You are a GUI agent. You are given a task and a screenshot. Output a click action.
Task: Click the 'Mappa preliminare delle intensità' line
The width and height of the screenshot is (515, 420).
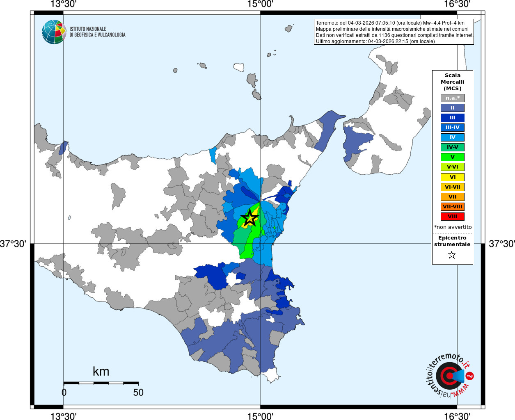392,29
